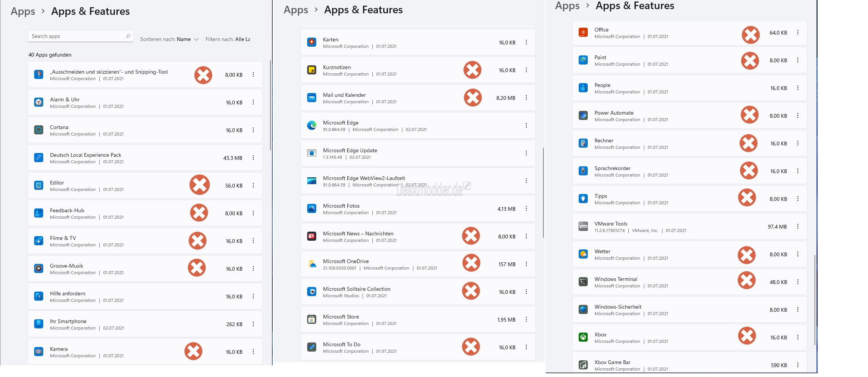
Task: Click the Rechner calculator icon
Action: 583,143
